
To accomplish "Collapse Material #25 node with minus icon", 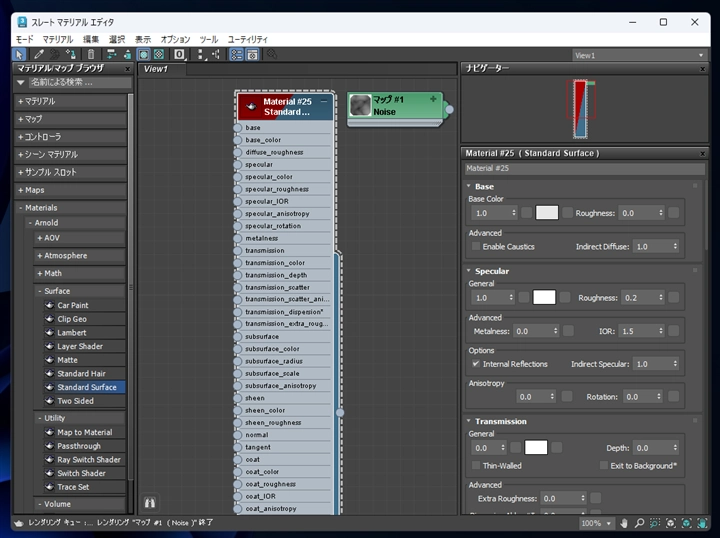I will (x=324, y=101).
